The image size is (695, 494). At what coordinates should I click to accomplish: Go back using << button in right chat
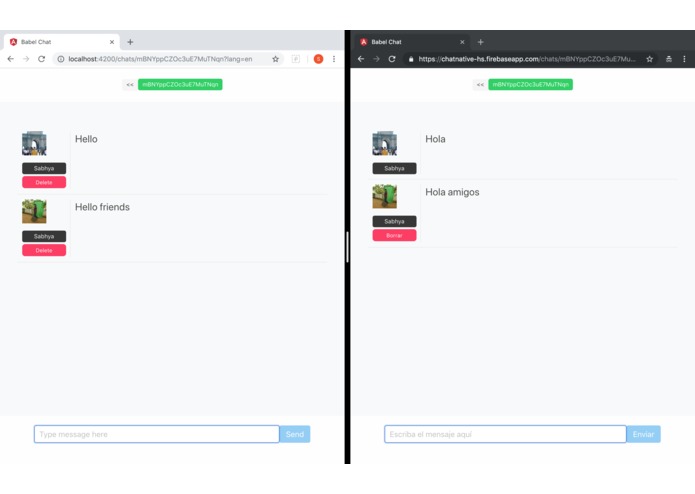click(480, 85)
